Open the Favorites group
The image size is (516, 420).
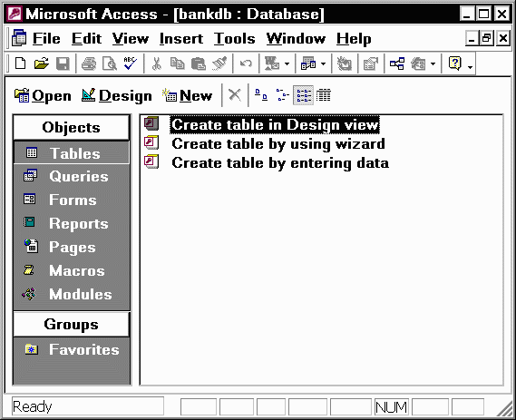pos(72,349)
